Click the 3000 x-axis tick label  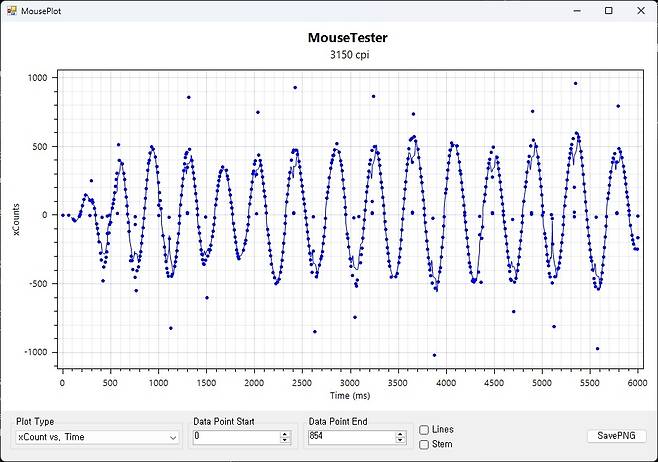pos(350,383)
